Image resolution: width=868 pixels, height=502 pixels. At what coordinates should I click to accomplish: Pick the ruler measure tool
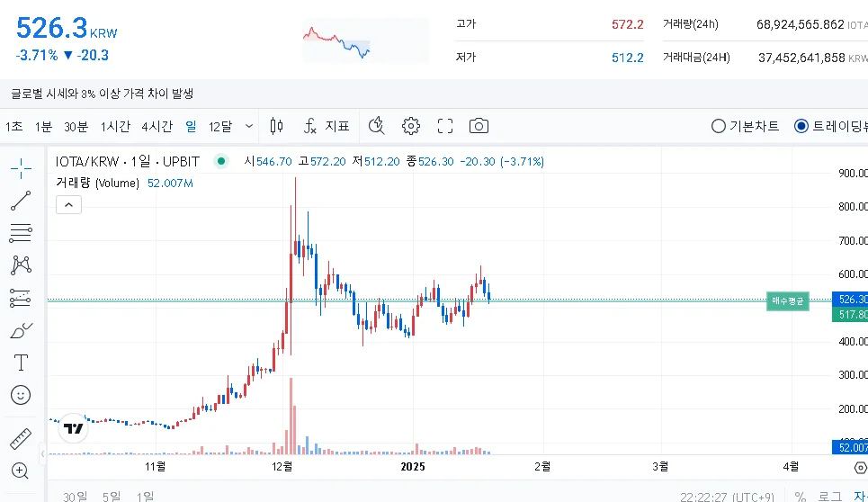(20, 440)
